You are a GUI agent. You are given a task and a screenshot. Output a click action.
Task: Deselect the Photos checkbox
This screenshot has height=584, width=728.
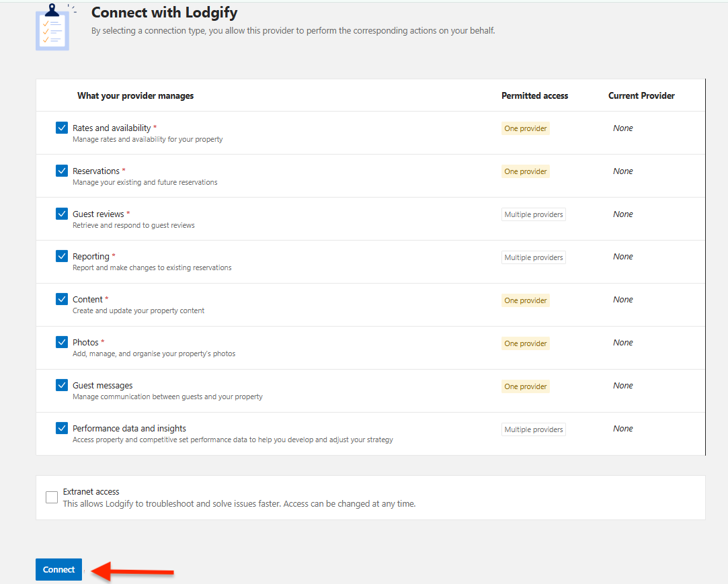coord(62,342)
